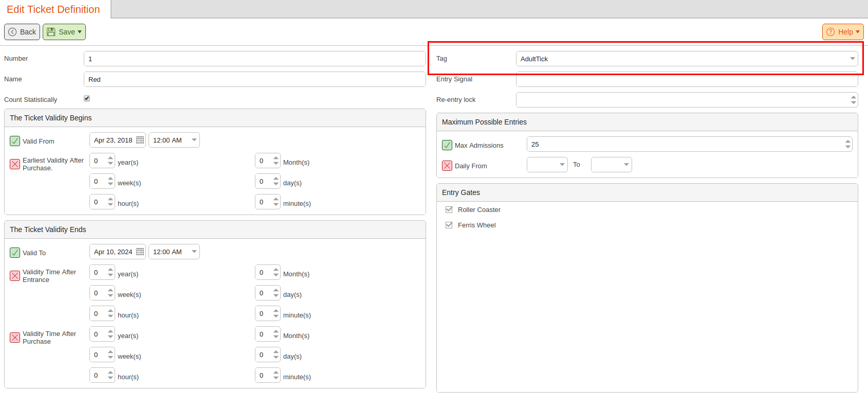Open the Help menu

click(843, 32)
